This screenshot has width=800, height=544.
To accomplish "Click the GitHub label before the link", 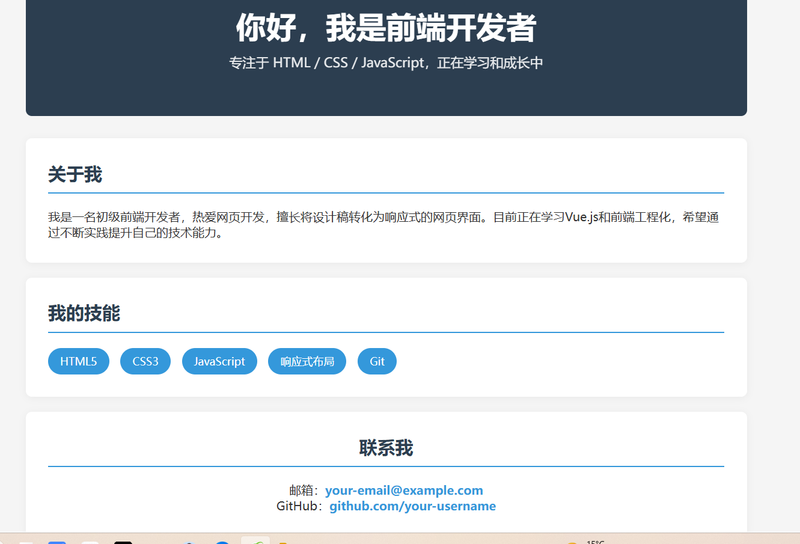I will [298, 506].
